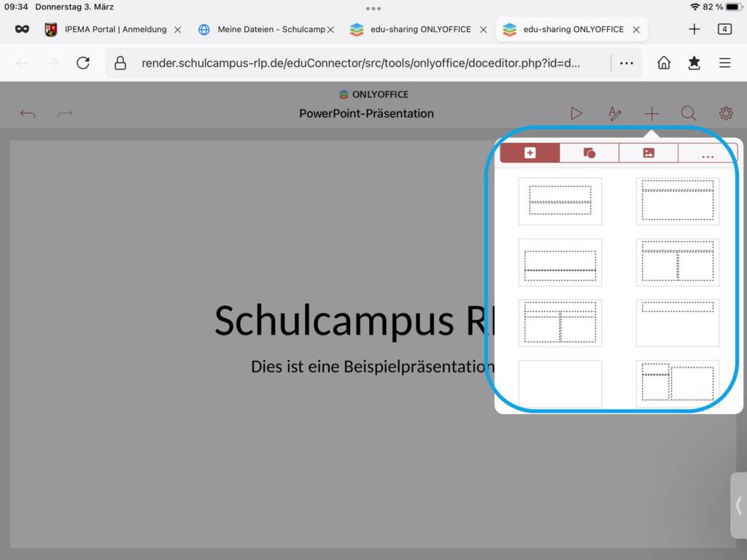Close the Meine Dateien tab
747x560 pixels.
click(x=330, y=29)
